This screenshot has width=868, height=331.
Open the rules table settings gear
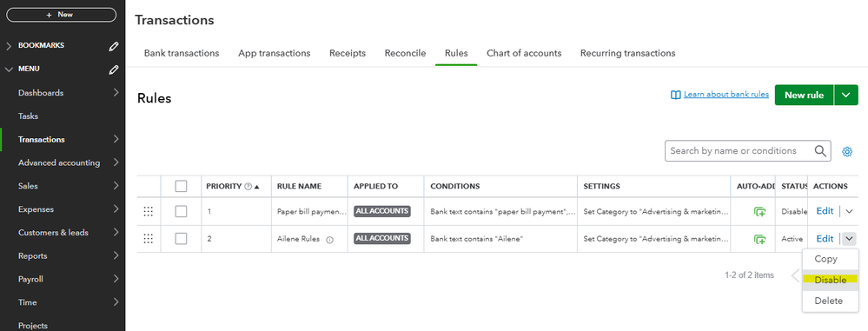point(847,151)
